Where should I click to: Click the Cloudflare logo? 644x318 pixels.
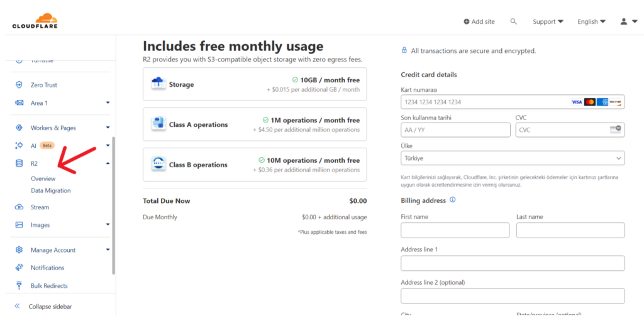pyautogui.click(x=35, y=21)
